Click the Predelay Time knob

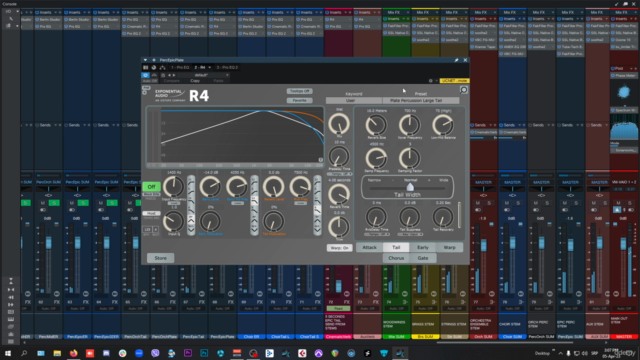click(x=339, y=157)
